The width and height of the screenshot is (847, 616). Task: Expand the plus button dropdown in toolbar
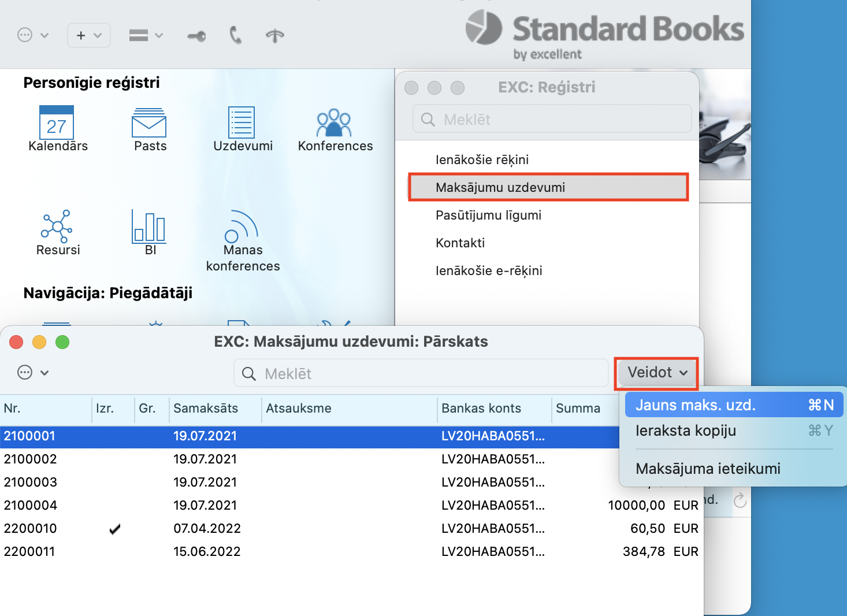(88, 36)
